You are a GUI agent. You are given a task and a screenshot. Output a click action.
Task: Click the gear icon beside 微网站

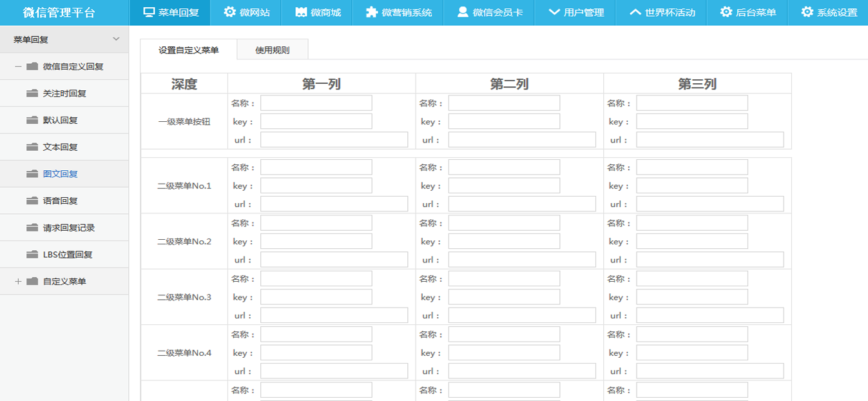pos(229,12)
